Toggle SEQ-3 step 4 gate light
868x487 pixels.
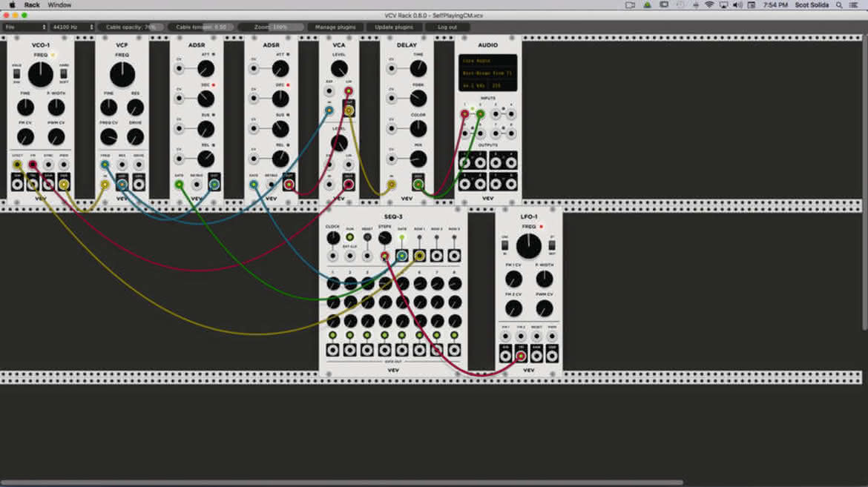coord(385,335)
